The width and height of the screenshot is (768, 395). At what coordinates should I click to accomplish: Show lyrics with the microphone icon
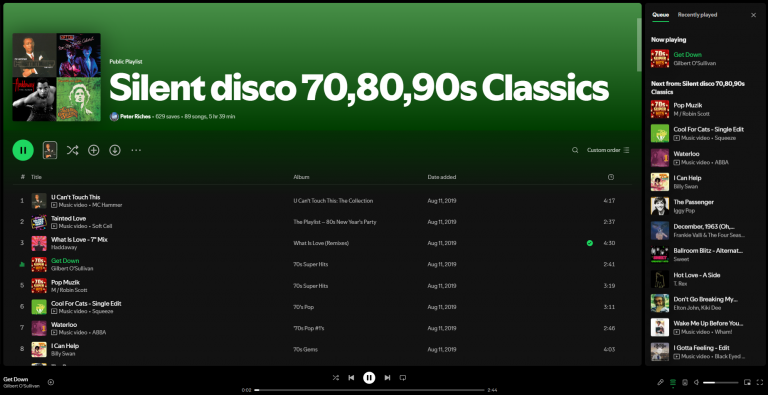(x=661, y=382)
